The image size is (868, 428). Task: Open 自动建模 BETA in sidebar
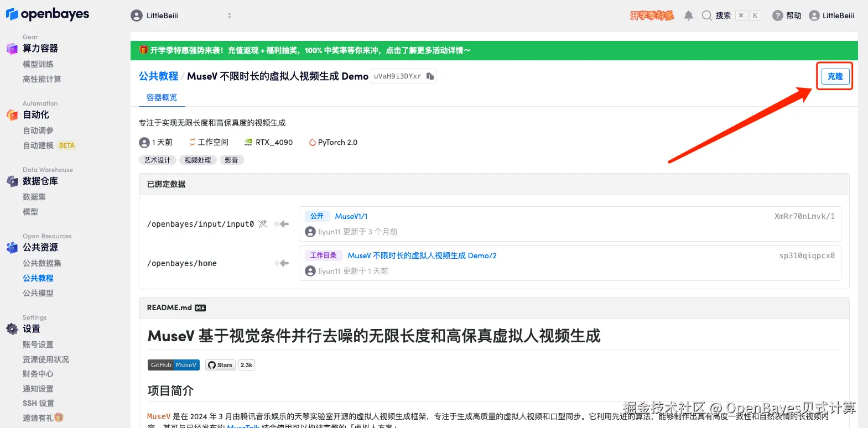coord(49,145)
